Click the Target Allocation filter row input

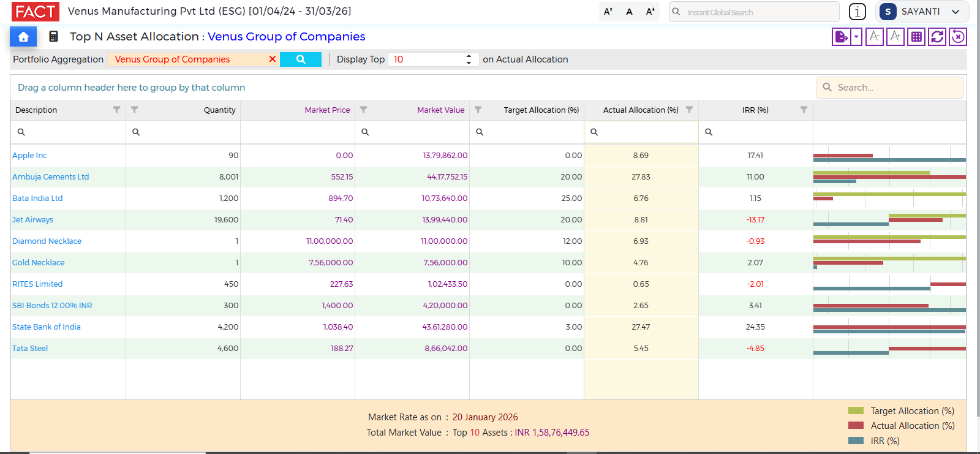(x=527, y=132)
